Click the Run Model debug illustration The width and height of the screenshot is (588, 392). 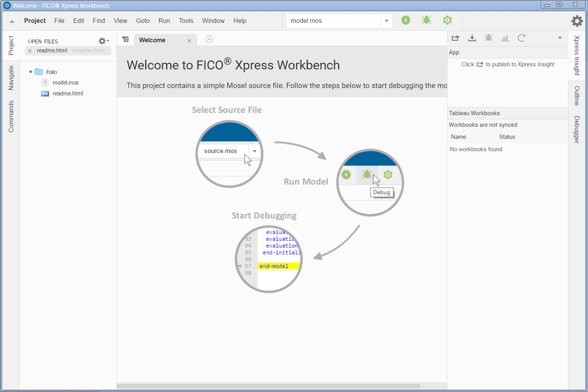[370, 182]
